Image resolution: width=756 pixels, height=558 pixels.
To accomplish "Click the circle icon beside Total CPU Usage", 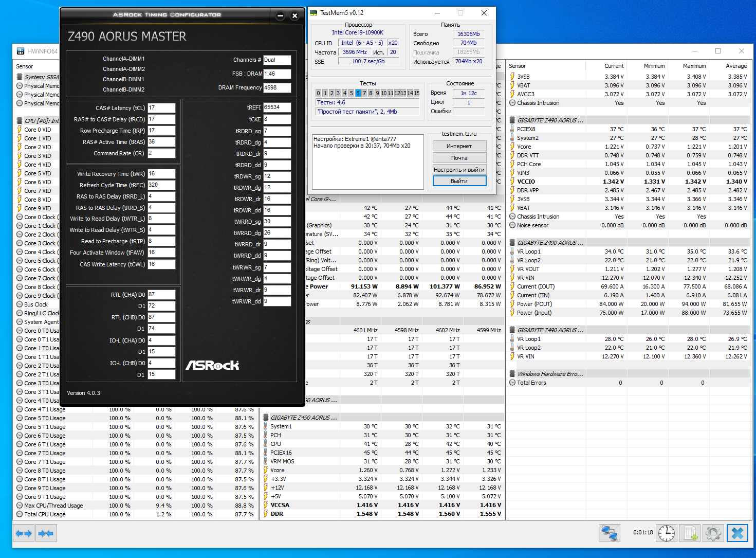I will (x=20, y=514).
